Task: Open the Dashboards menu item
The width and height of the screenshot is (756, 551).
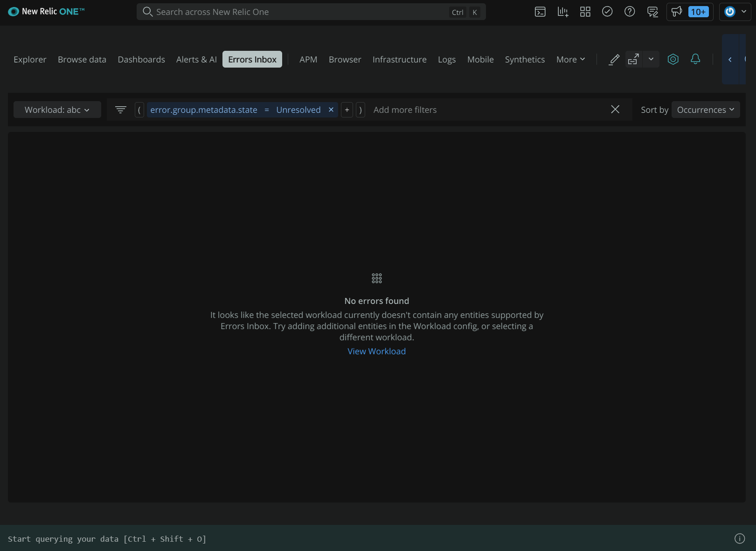Action: 141,59
